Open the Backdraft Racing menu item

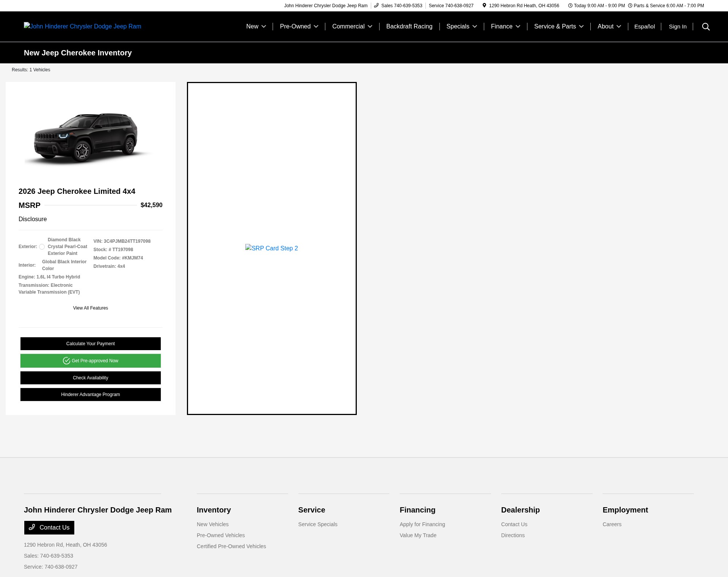coord(409,27)
